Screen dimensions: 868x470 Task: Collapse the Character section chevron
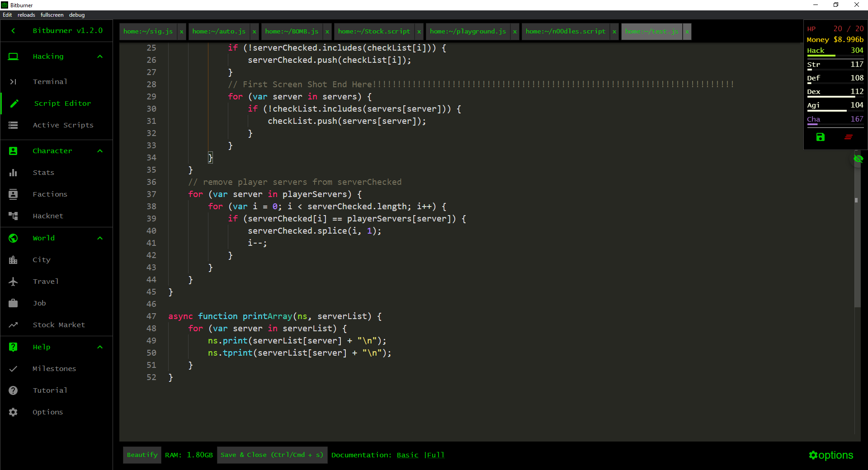[x=100, y=151]
